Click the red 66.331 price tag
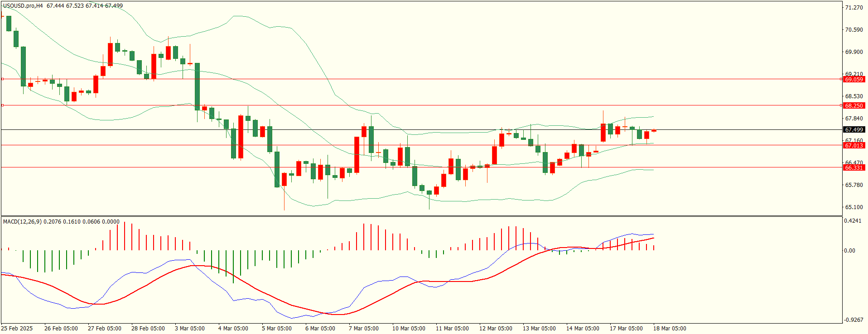The height and width of the screenshot is (334, 868). [x=854, y=167]
